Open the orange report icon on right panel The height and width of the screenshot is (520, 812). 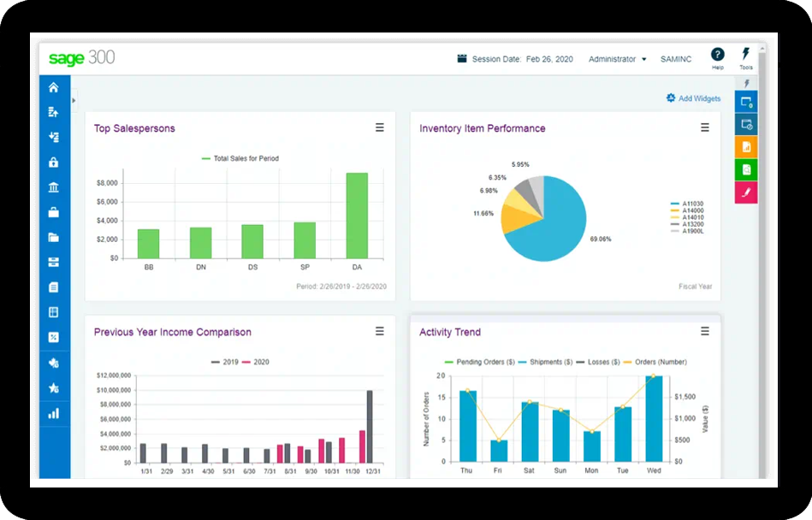(746, 147)
